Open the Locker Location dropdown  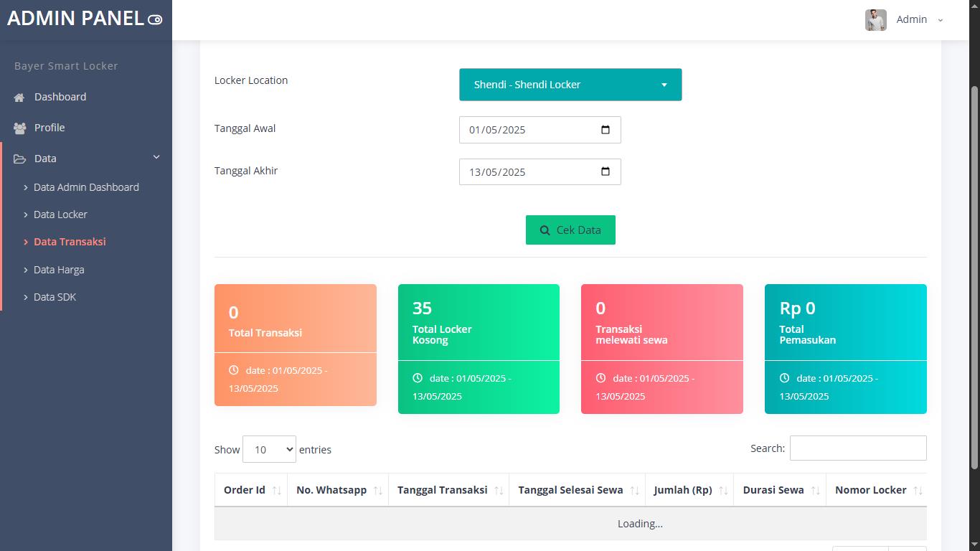coord(570,84)
